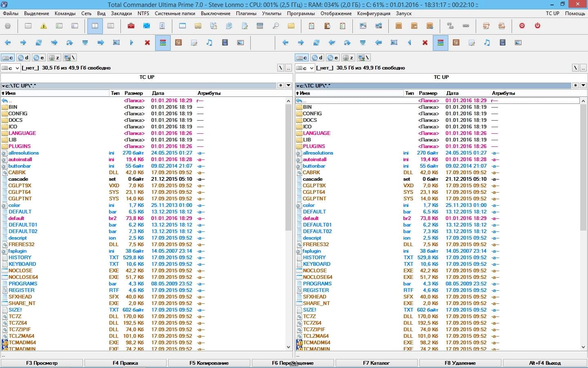
Task: Click the F4 Правка button
Action: 125,363
